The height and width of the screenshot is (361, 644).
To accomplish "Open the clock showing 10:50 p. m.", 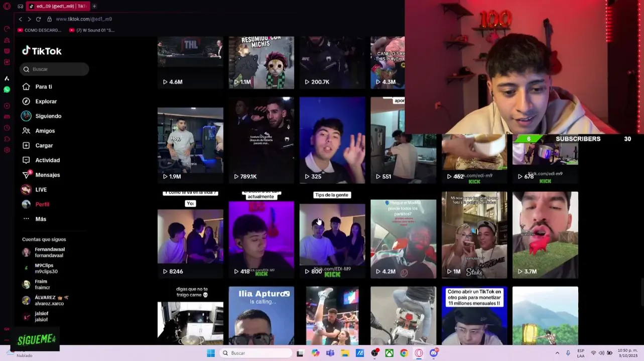I will (627, 353).
